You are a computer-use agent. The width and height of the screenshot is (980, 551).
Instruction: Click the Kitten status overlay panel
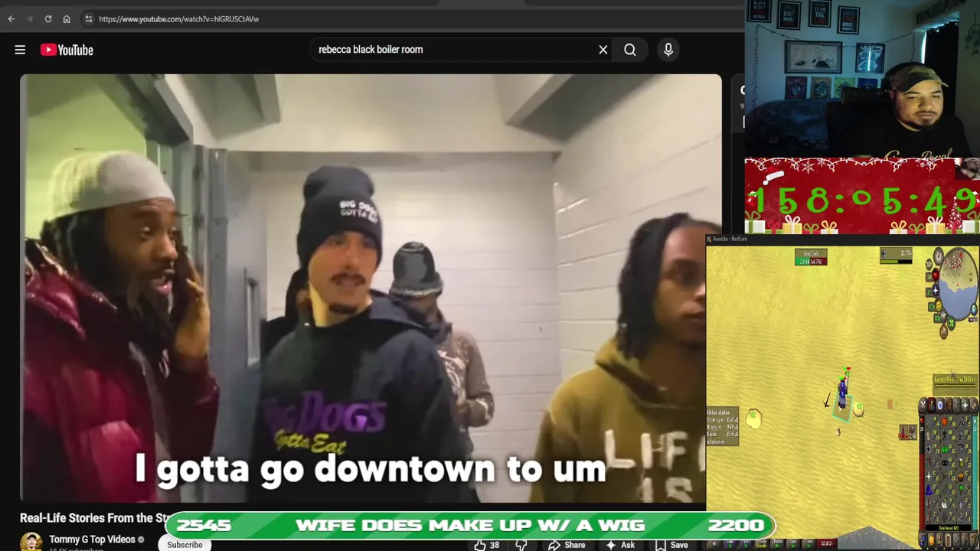(x=722, y=427)
